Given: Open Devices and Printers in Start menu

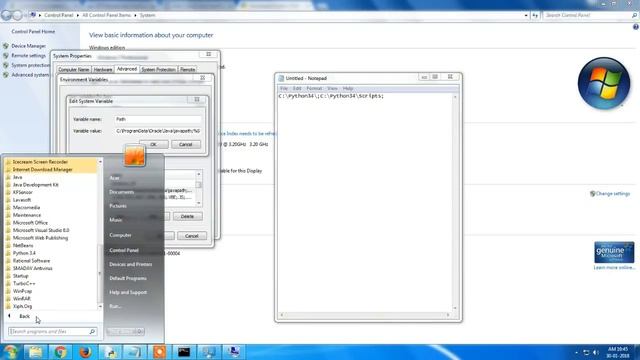Looking at the screenshot, I should (131, 264).
